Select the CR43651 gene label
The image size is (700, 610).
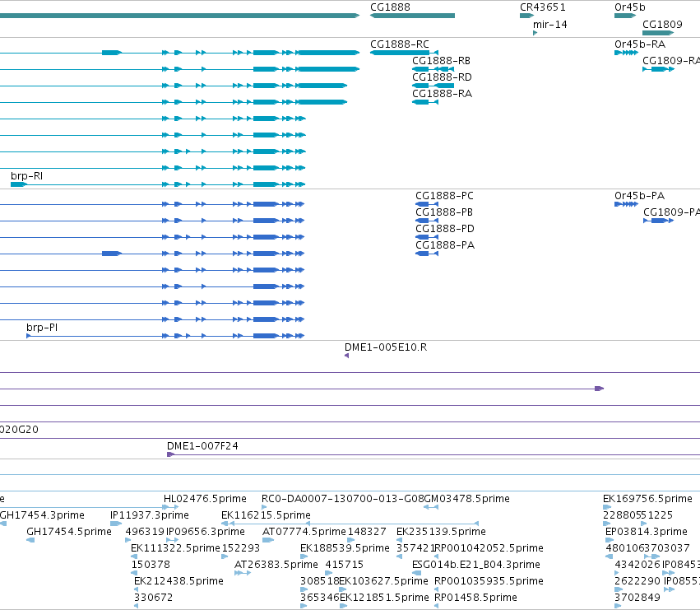(542, 7)
